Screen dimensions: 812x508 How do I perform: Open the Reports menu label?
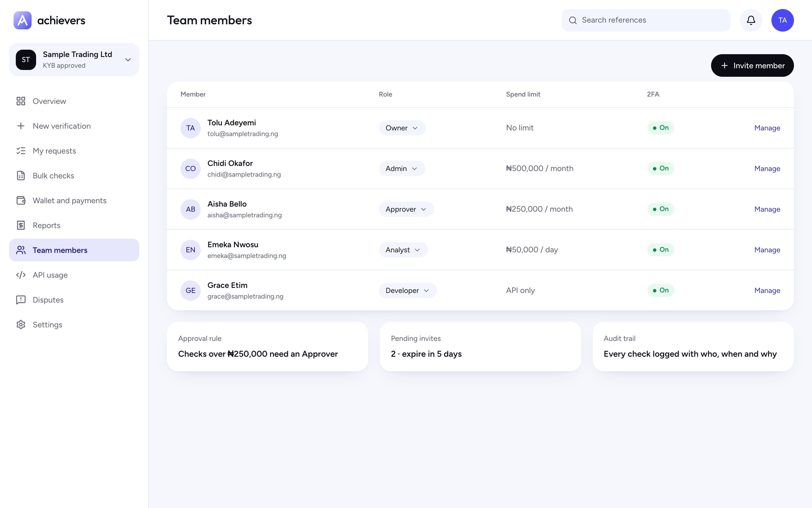(x=47, y=225)
